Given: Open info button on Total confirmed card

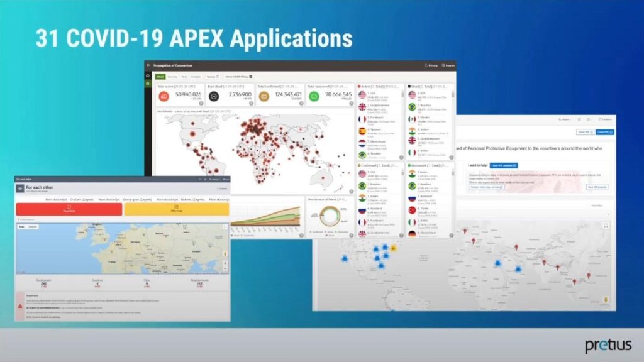Looking at the screenshot, I should point(301,104).
